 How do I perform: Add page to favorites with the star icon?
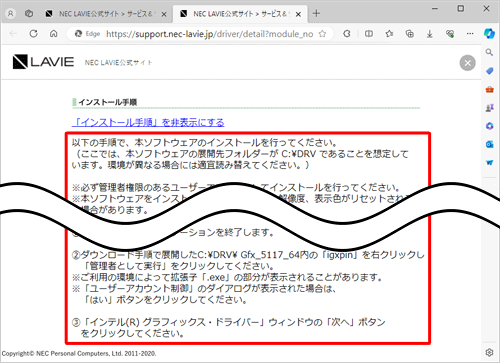coord(322,34)
